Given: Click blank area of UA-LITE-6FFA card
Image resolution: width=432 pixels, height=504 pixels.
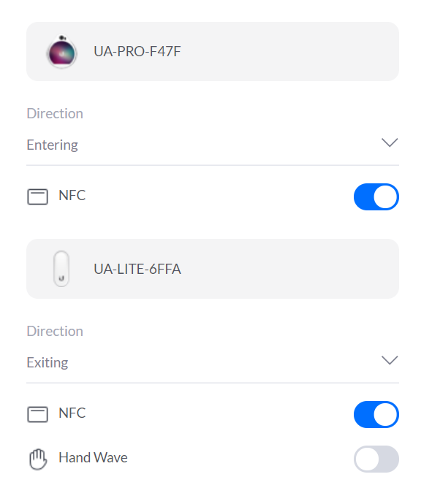Looking at the screenshot, I should (x=289, y=269).
